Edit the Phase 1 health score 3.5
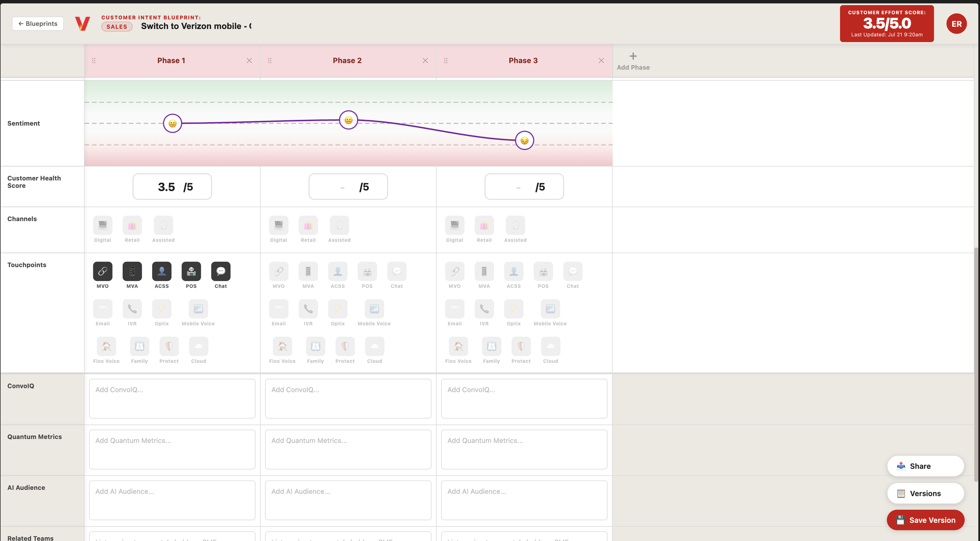The width and height of the screenshot is (980, 541). [x=172, y=187]
